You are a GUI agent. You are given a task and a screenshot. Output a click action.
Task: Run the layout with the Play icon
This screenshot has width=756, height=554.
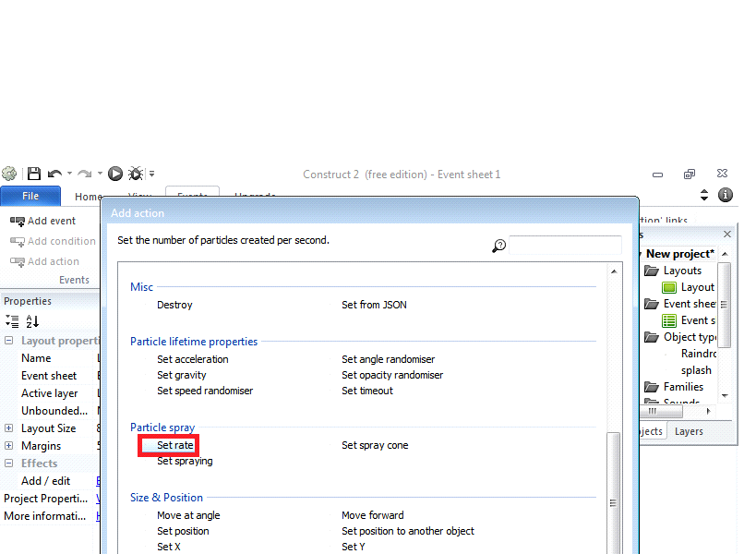point(115,174)
